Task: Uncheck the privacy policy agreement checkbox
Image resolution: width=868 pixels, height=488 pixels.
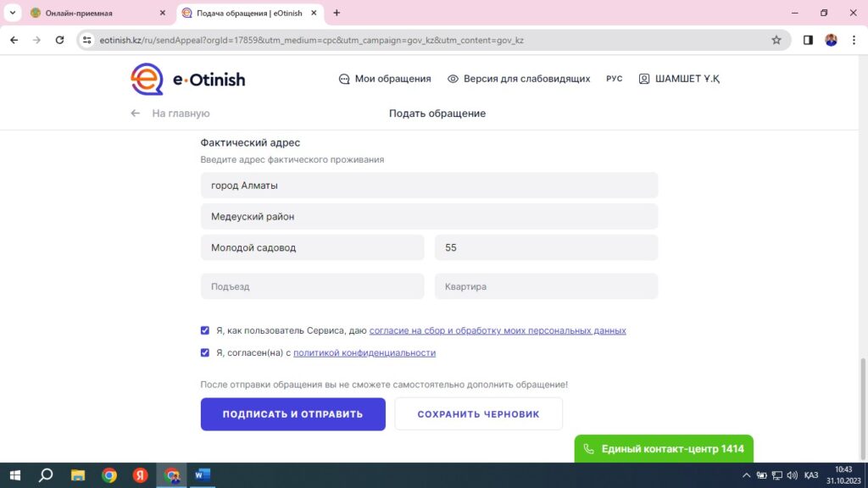Action: click(x=205, y=352)
